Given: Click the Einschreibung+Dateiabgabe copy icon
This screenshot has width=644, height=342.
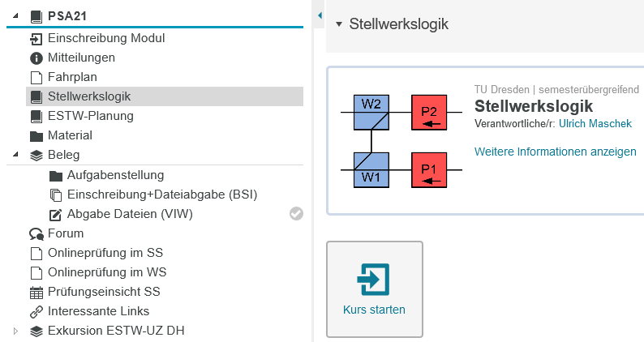Looking at the screenshot, I should tap(55, 195).
